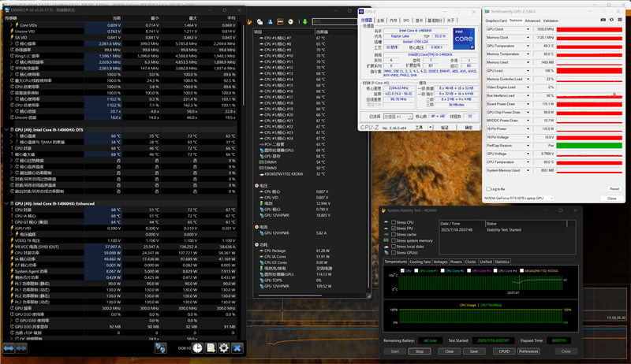
Task: Collapse the CPU Core VIDs tree row
Action: (9, 25)
